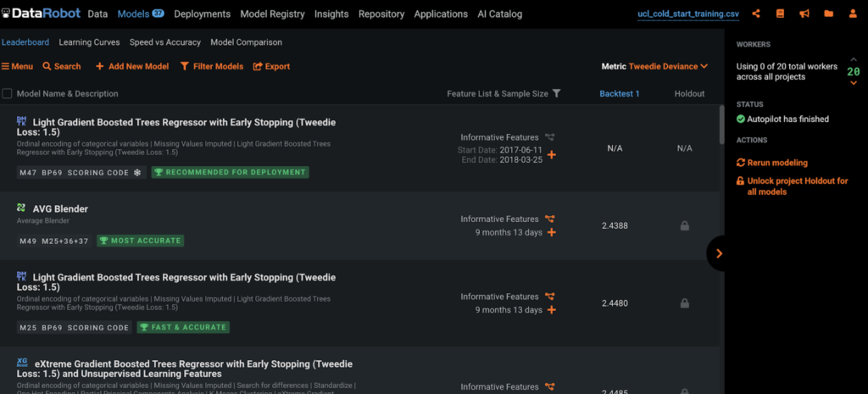Screen dimensions: 868x394
Task: Open the Repository tab
Action: pos(381,14)
